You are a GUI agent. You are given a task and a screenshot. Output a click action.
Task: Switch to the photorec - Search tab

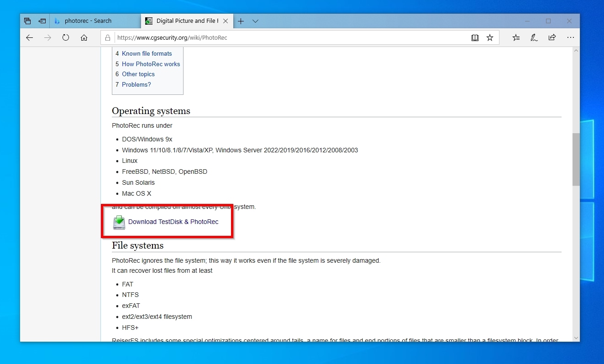point(95,21)
